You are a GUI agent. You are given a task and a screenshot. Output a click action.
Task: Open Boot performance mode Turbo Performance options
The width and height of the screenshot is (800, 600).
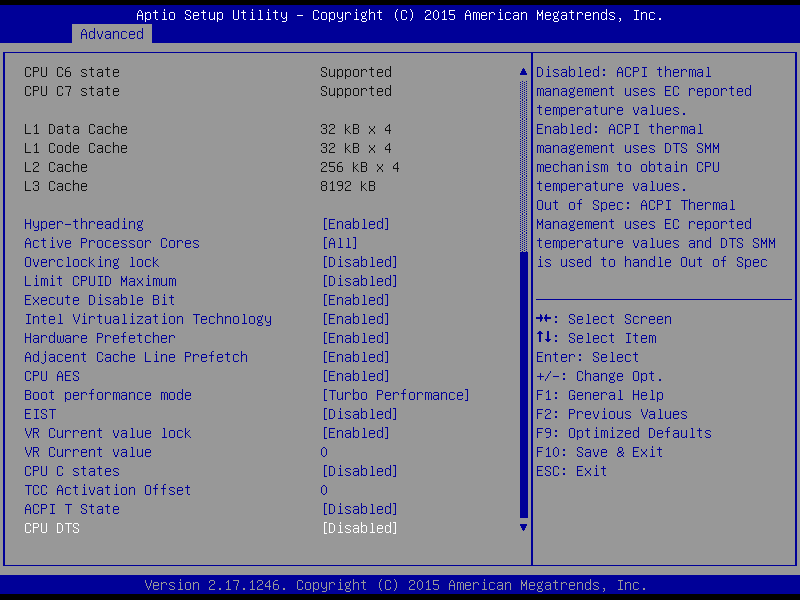tap(395, 395)
